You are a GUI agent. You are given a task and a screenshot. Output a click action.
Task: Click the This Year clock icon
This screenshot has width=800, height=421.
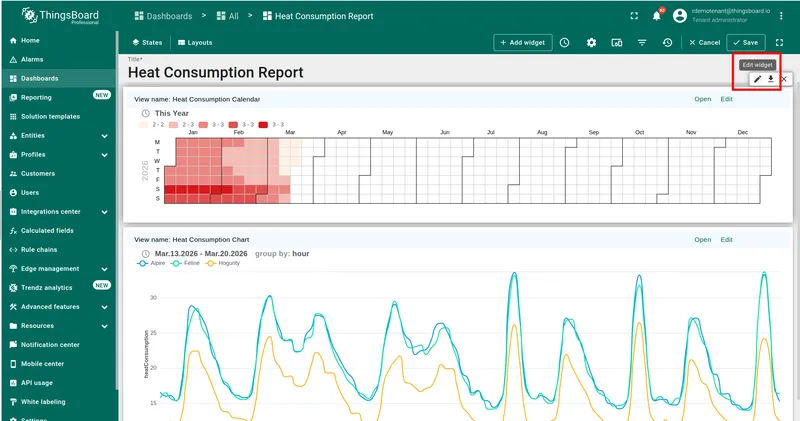click(145, 113)
